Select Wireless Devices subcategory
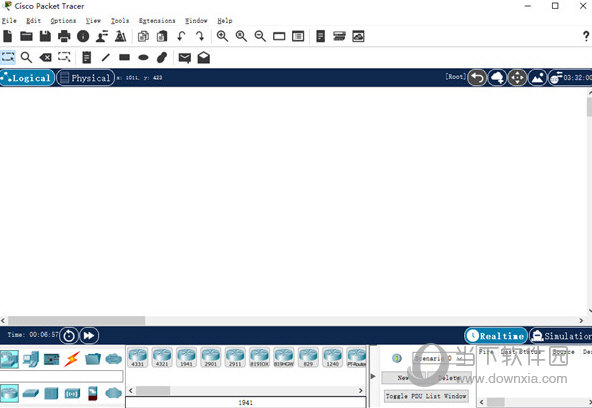592x408 pixels. click(72, 394)
